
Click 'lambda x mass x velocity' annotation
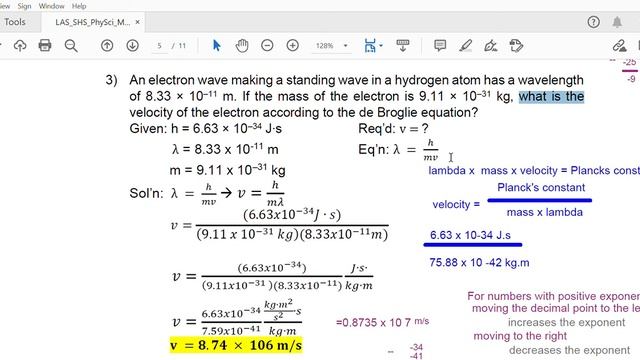click(x=493, y=171)
